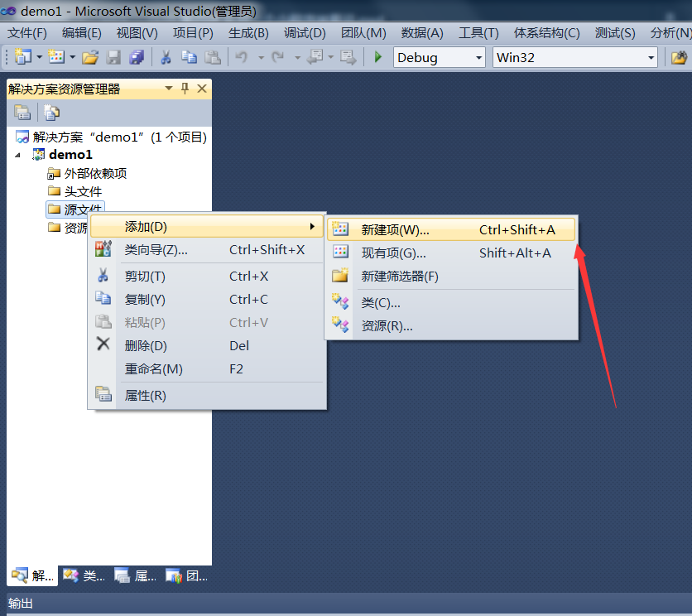Image resolution: width=692 pixels, height=616 pixels.
Task: Click the New Project toolbar icon
Action: pos(22,57)
